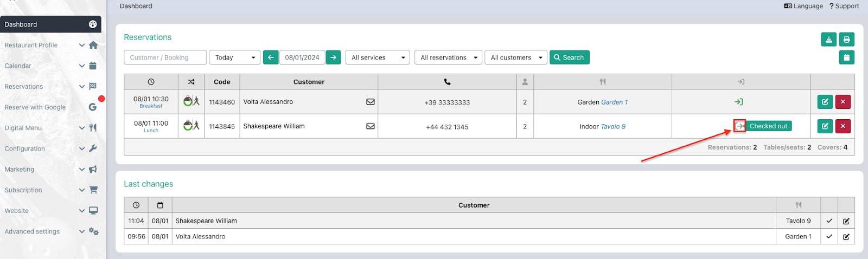Delete Volta Alessandro reservation
Screen dimensions: 868x259
(x=843, y=102)
